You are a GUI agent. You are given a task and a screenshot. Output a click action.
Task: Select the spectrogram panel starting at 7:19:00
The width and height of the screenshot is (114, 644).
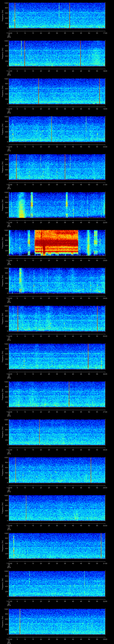pyautogui.click(x=57, y=129)
